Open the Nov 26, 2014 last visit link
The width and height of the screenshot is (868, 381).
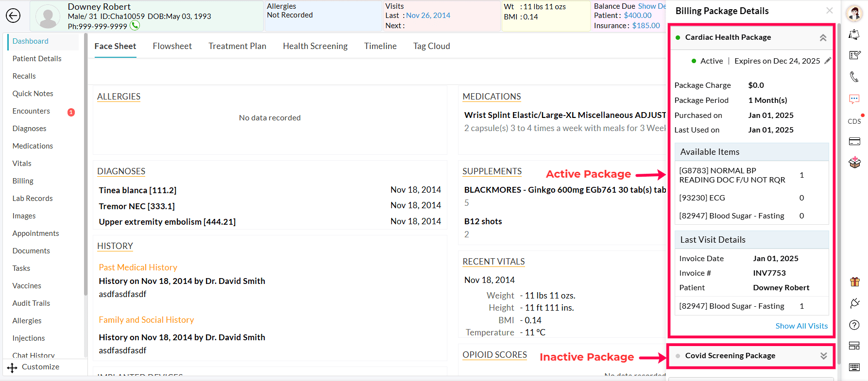(428, 16)
